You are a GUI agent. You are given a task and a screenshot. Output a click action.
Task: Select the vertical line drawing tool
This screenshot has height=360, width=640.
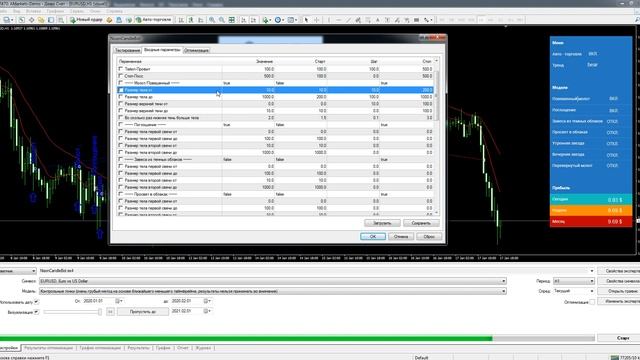pyautogui.click(x=329, y=20)
